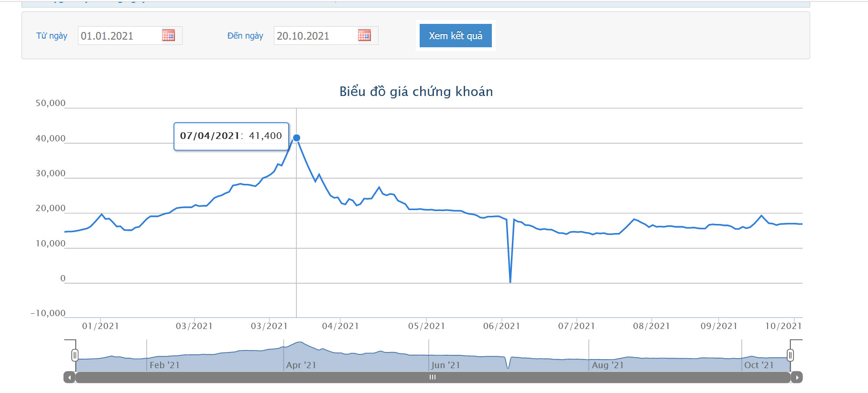Click the right range handle of the navigator
Screen dimensions: 868x393
click(x=790, y=355)
